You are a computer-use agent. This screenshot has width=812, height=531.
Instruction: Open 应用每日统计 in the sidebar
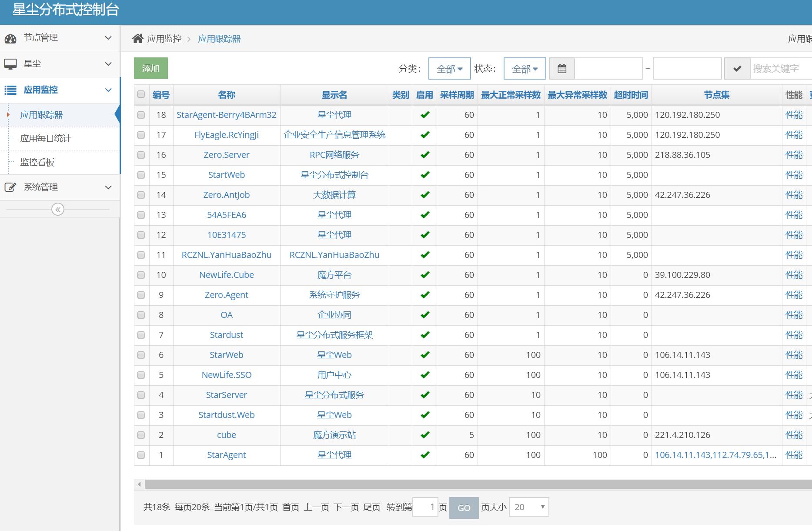pos(46,138)
